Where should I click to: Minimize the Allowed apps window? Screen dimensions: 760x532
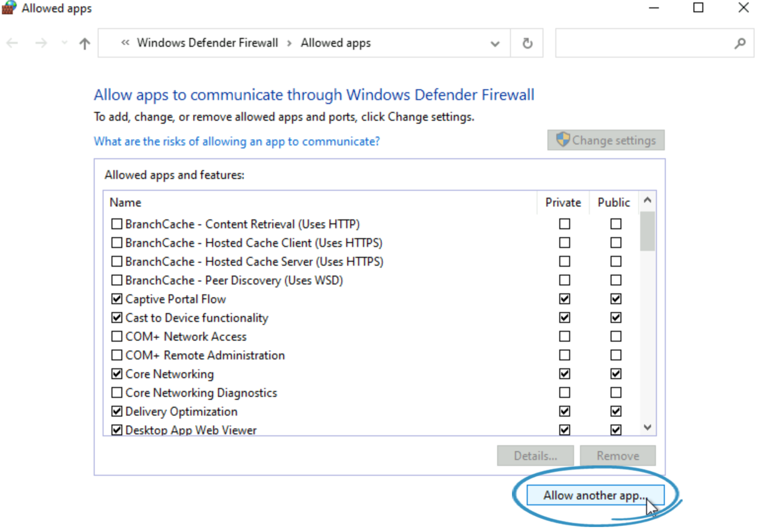(654, 8)
